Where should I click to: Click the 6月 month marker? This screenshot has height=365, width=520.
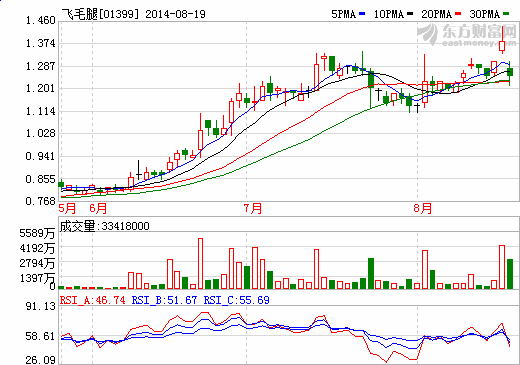(x=98, y=209)
